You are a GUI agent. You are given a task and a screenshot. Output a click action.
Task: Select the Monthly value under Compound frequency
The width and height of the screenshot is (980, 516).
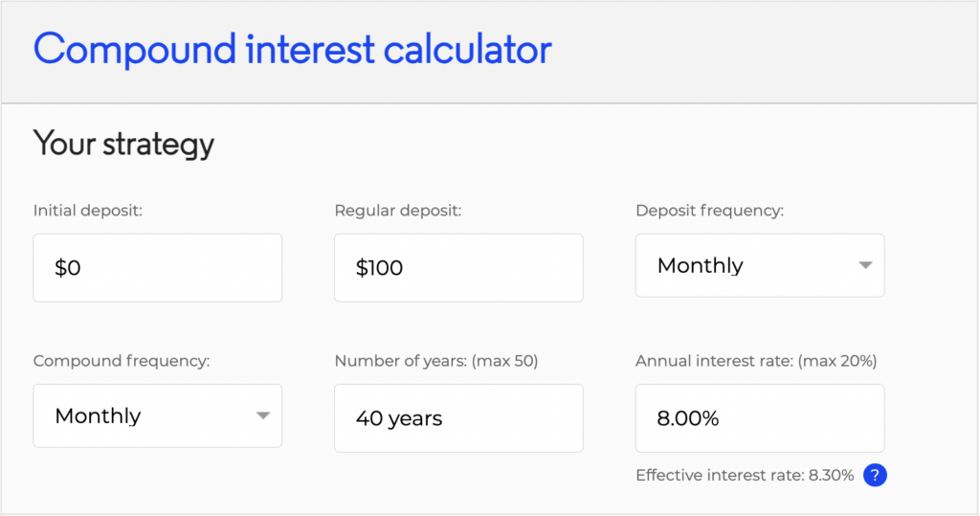click(x=99, y=416)
